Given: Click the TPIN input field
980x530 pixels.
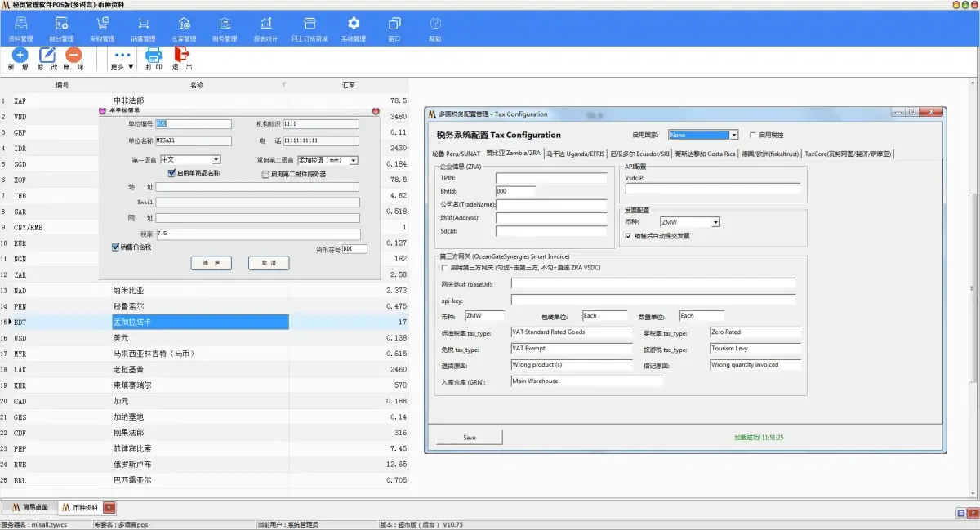Looking at the screenshot, I should (x=551, y=177).
